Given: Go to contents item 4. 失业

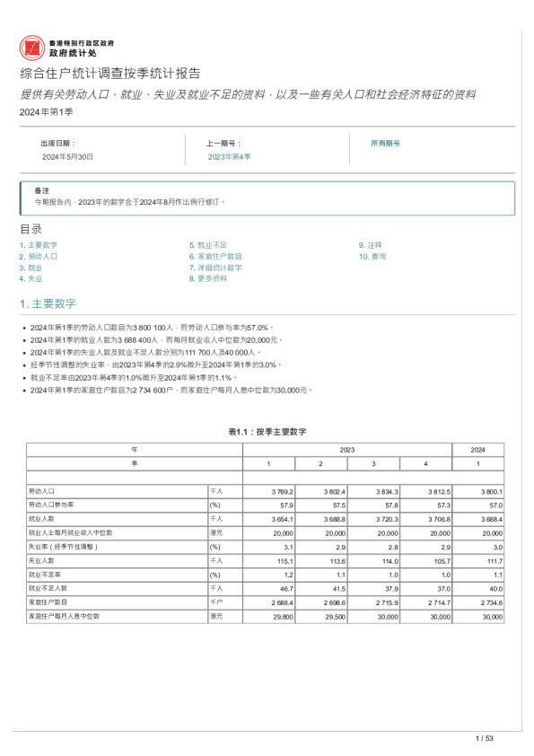Looking at the screenshot, I should 31,278.
